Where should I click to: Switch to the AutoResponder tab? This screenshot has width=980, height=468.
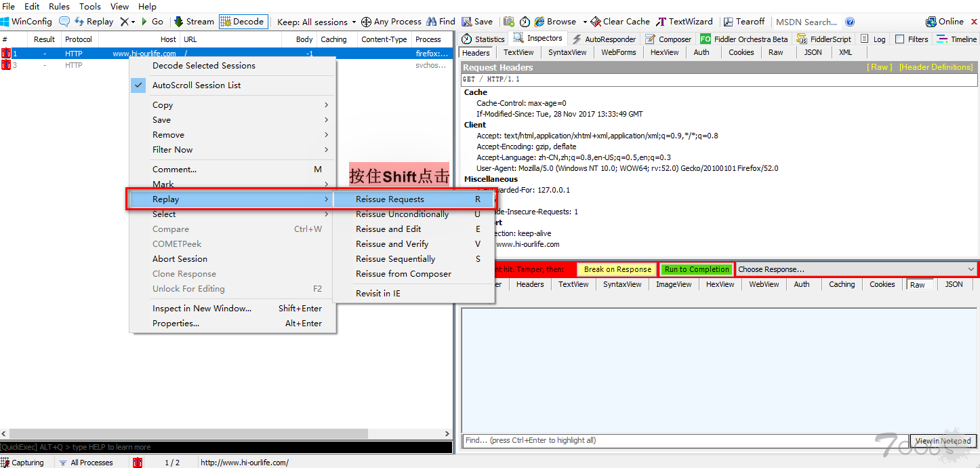coord(605,39)
